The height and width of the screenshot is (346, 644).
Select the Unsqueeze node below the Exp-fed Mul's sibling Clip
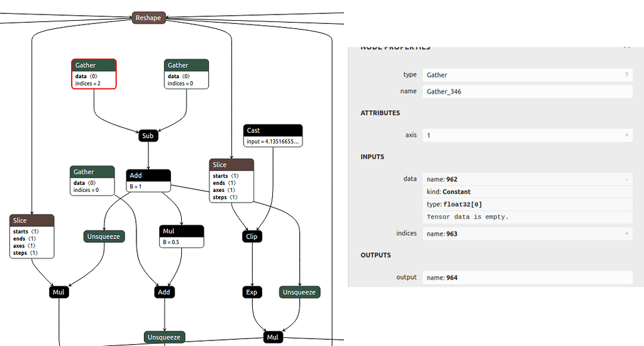(x=299, y=292)
